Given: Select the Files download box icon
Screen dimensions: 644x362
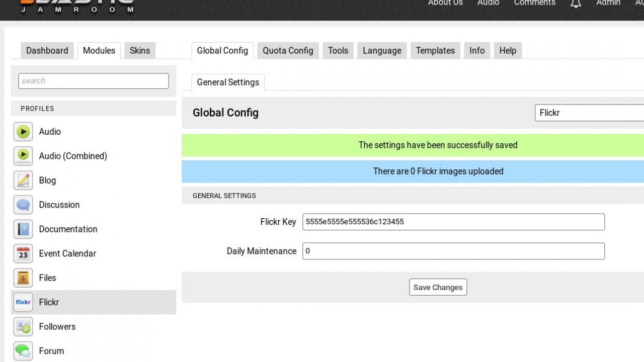Looking at the screenshot, I should click(x=23, y=278).
